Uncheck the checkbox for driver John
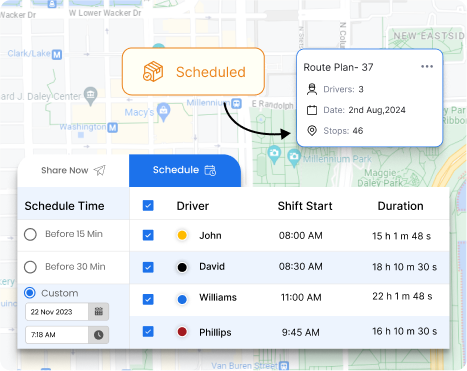This screenshot has width=467, height=371. pos(148,235)
